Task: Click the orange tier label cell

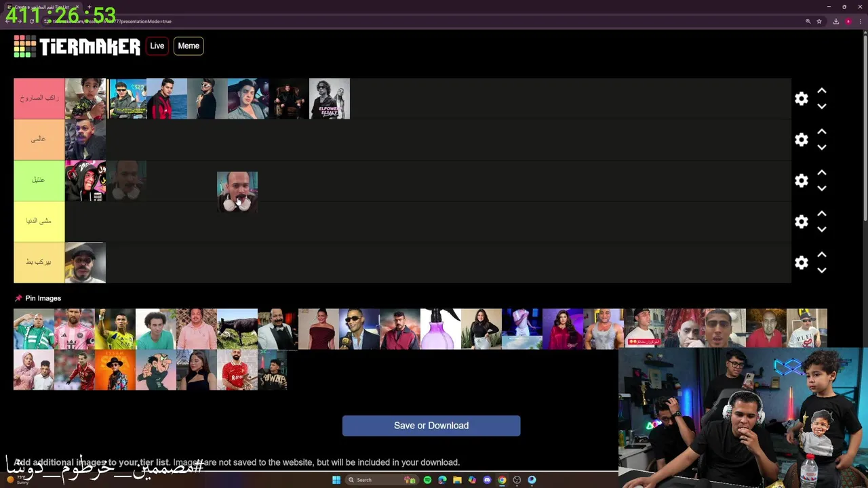Action: 39,140
